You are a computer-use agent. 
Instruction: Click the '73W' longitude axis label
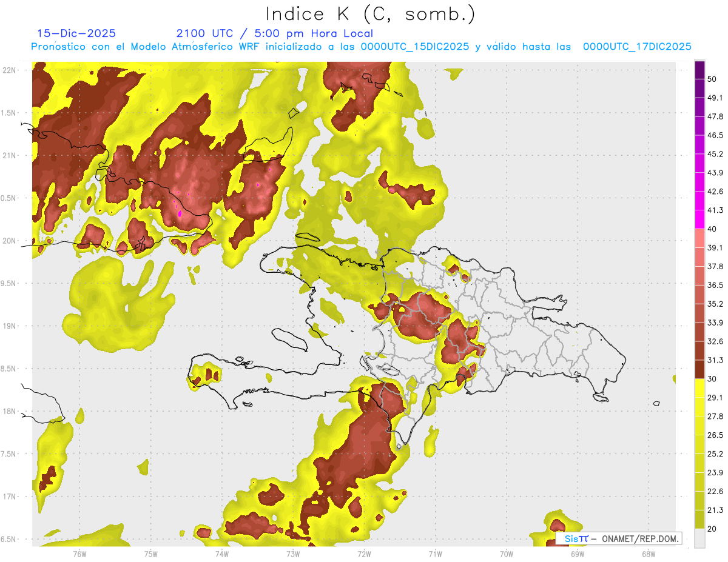click(x=293, y=554)
